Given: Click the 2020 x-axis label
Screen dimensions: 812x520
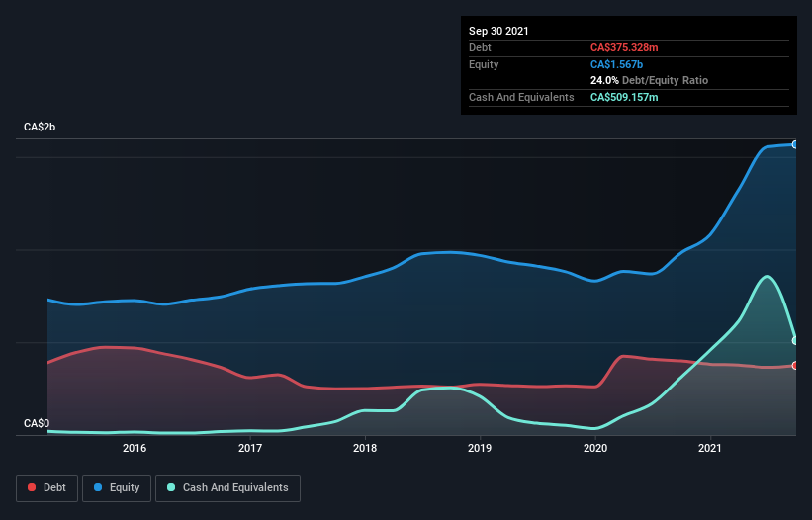Looking at the screenshot, I should [x=595, y=448].
